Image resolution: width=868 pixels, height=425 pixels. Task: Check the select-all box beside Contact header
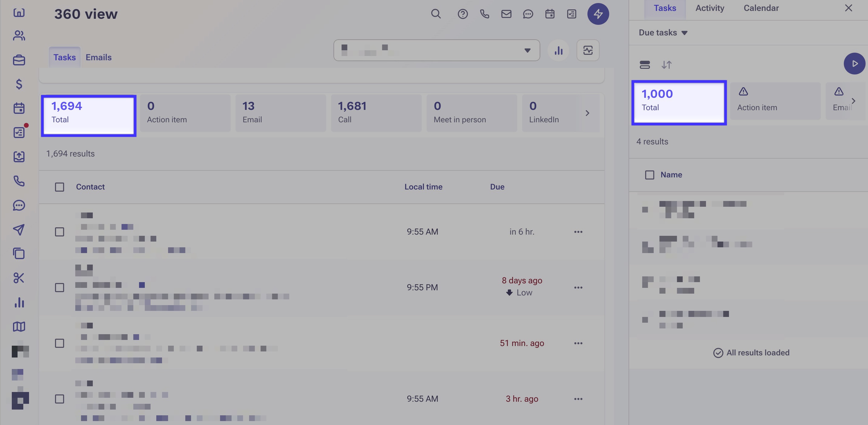[x=59, y=186]
